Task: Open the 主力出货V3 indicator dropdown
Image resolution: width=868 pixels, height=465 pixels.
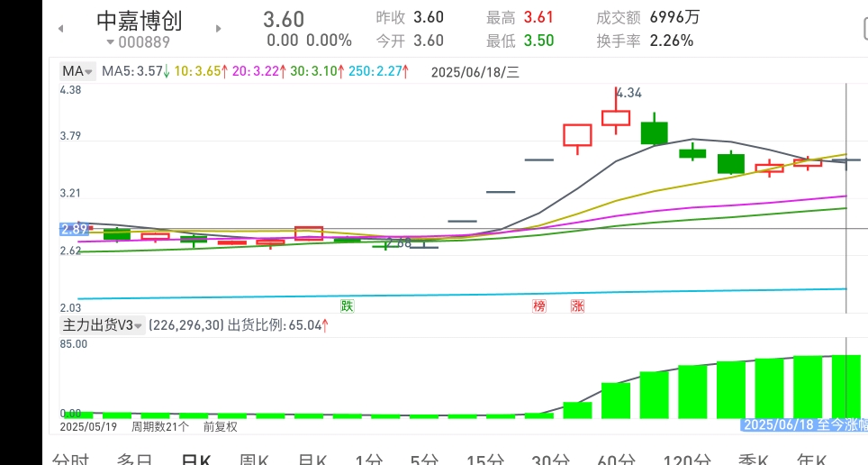Action: [x=103, y=324]
